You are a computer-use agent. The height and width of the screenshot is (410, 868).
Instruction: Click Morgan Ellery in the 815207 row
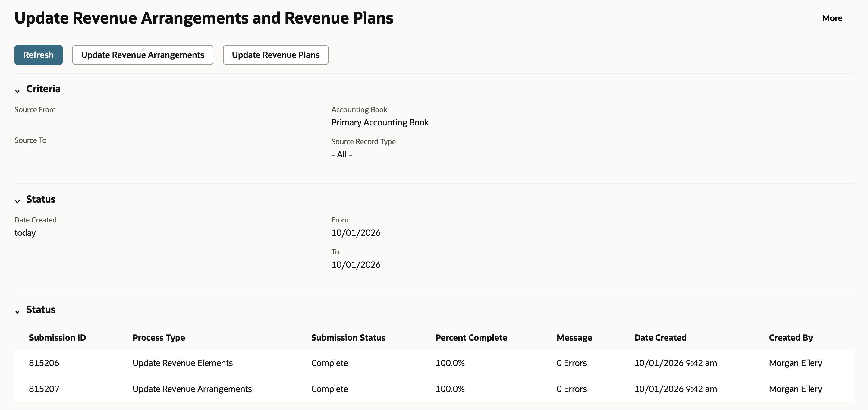tap(795, 389)
